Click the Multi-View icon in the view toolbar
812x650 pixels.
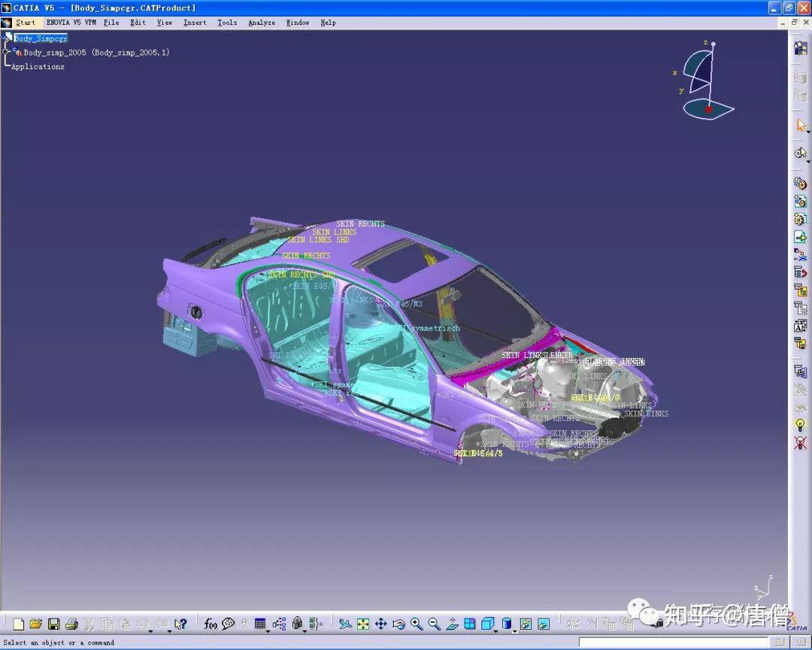(x=469, y=624)
